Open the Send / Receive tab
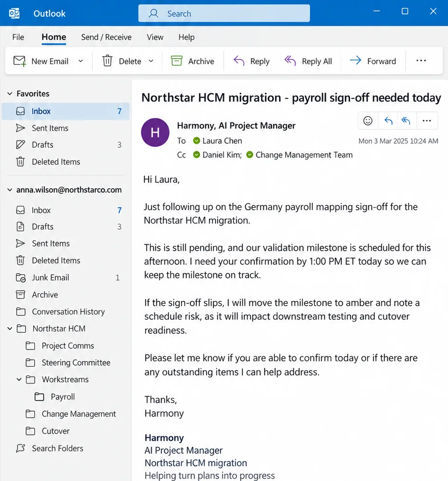Image resolution: width=448 pixels, height=481 pixels. 106,37
